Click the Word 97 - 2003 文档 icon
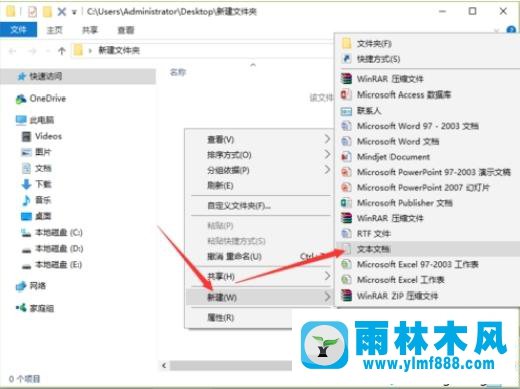 [x=346, y=126]
